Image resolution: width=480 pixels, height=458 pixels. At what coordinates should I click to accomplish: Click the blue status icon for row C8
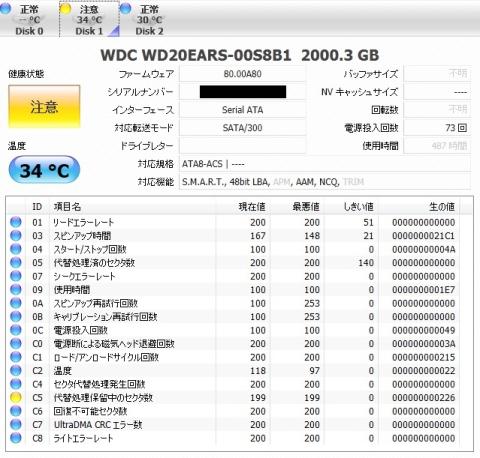pyautogui.click(x=16, y=438)
